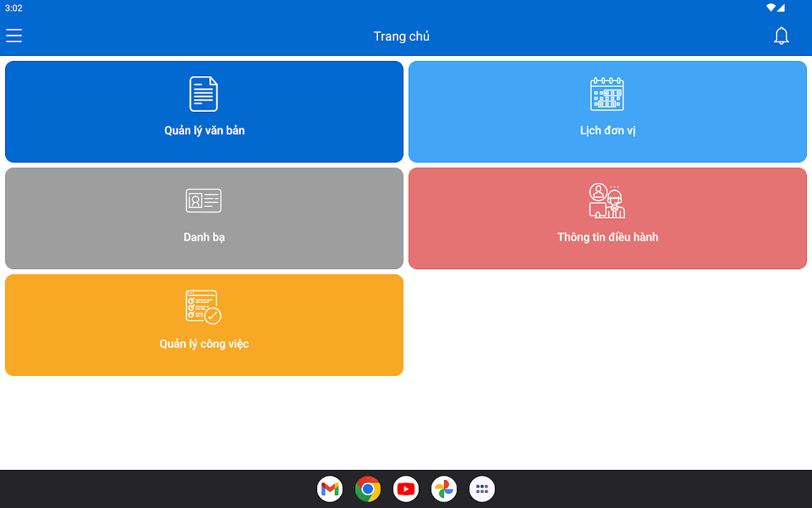Open notifications via the bell icon
The height and width of the screenshot is (508, 812).
[782, 36]
